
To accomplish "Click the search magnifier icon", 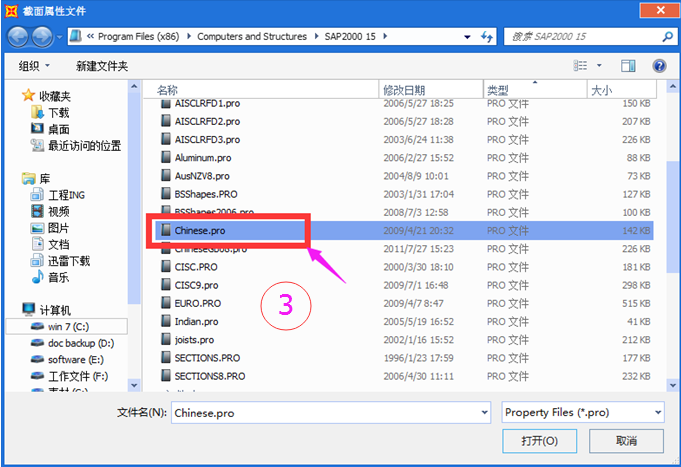I will point(658,37).
